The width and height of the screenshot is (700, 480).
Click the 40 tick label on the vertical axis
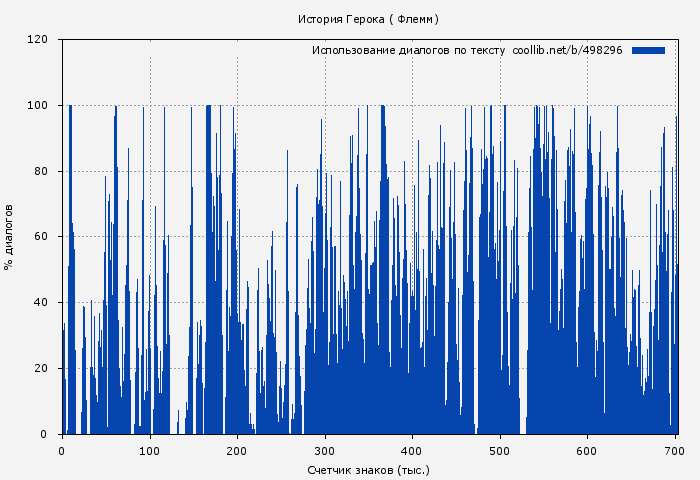pyautogui.click(x=41, y=303)
